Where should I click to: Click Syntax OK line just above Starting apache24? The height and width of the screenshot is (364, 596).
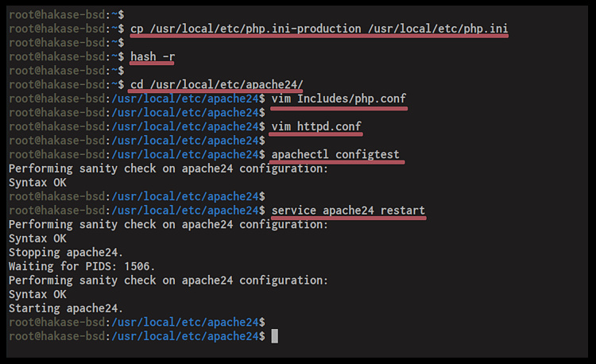[37, 294]
